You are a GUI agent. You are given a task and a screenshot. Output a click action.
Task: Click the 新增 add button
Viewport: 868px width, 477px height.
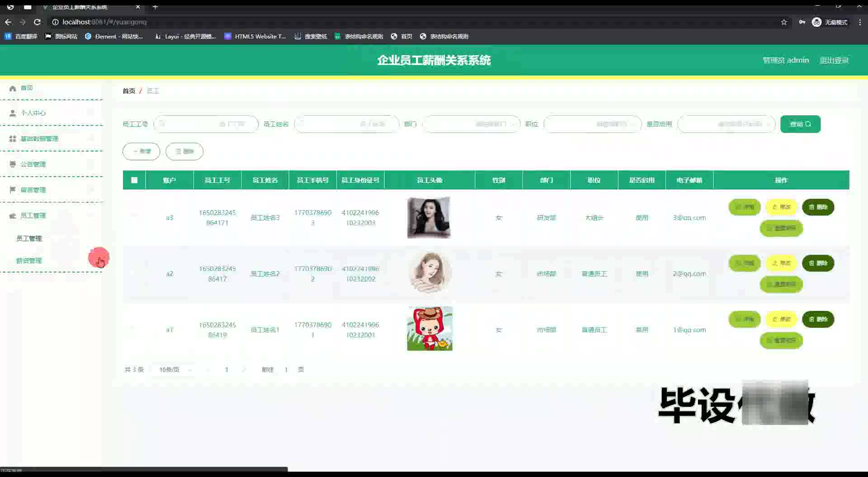pos(142,151)
